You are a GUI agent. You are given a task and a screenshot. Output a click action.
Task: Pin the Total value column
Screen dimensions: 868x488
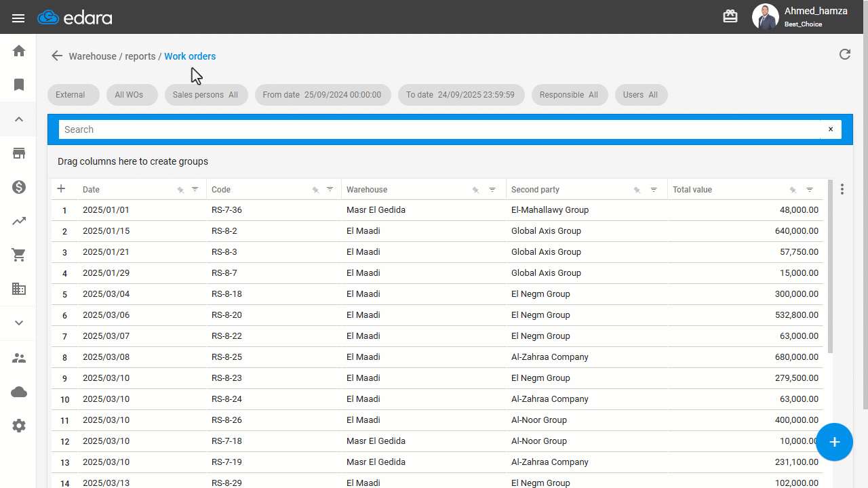point(793,190)
